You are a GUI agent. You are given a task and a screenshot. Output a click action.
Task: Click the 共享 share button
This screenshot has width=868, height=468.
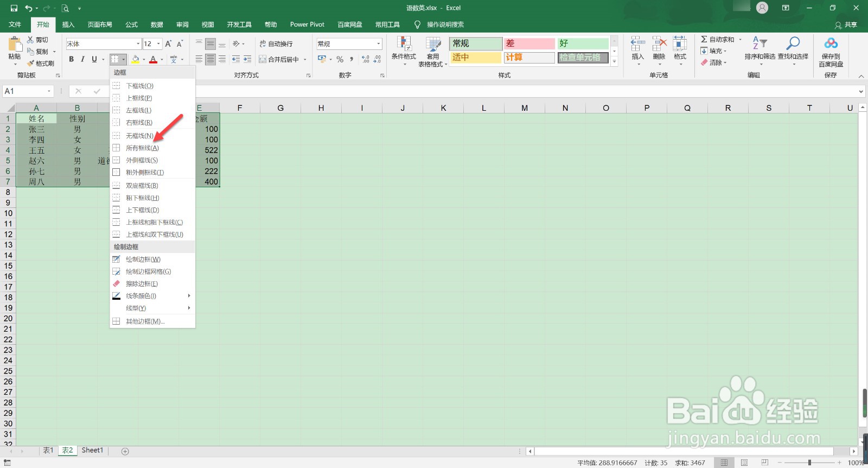846,25
